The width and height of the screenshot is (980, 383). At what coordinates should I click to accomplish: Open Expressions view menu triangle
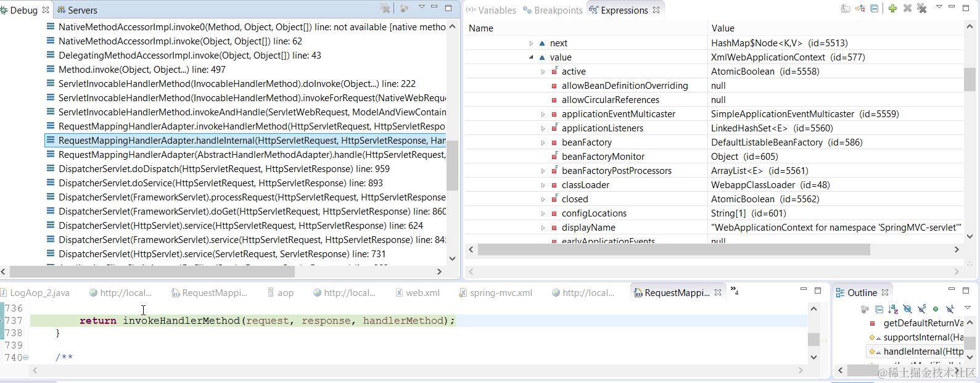click(x=939, y=7)
